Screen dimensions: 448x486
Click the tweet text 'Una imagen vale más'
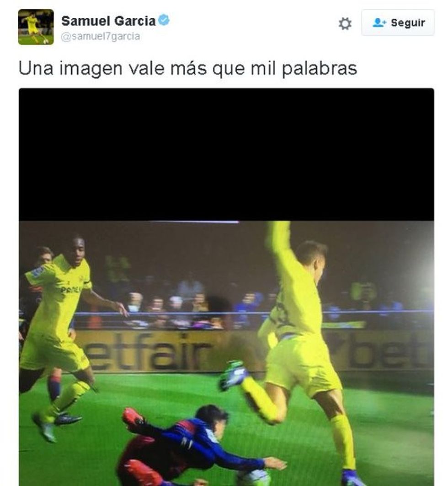coord(113,68)
